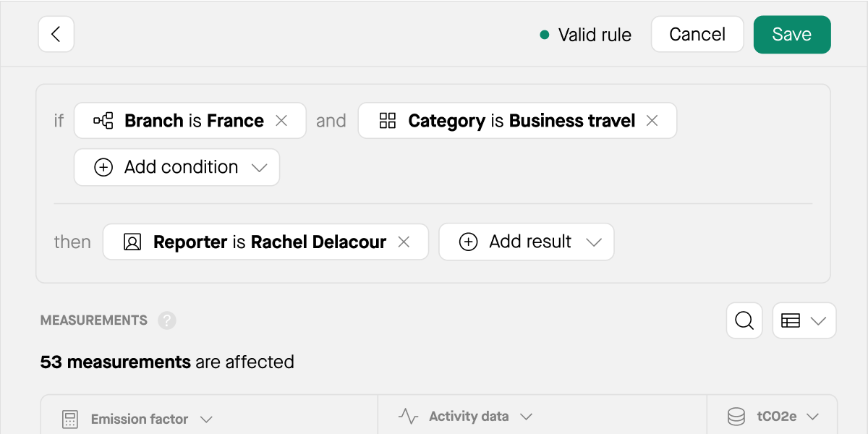The image size is (868, 434).
Task: Expand the Activity data column menu
Action: point(526,417)
